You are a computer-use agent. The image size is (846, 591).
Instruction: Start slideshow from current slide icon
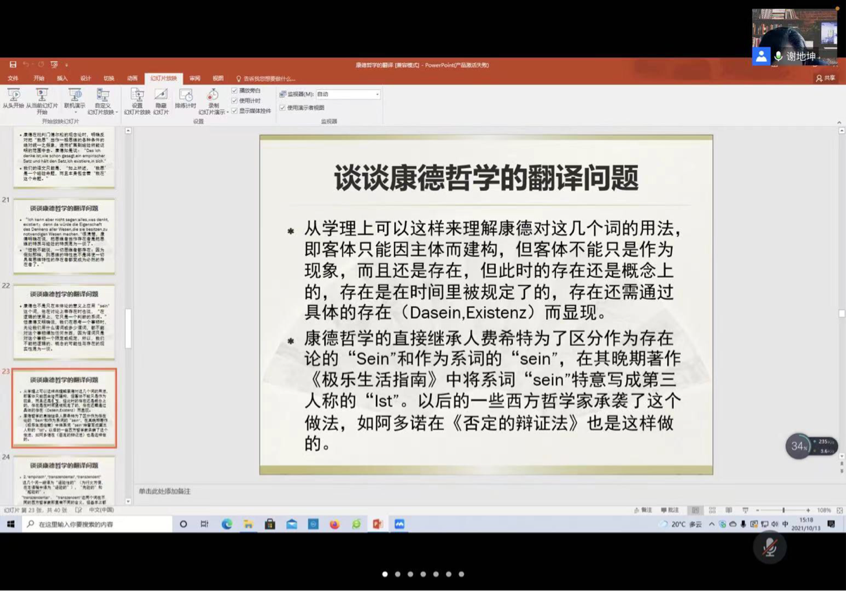(42, 98)
